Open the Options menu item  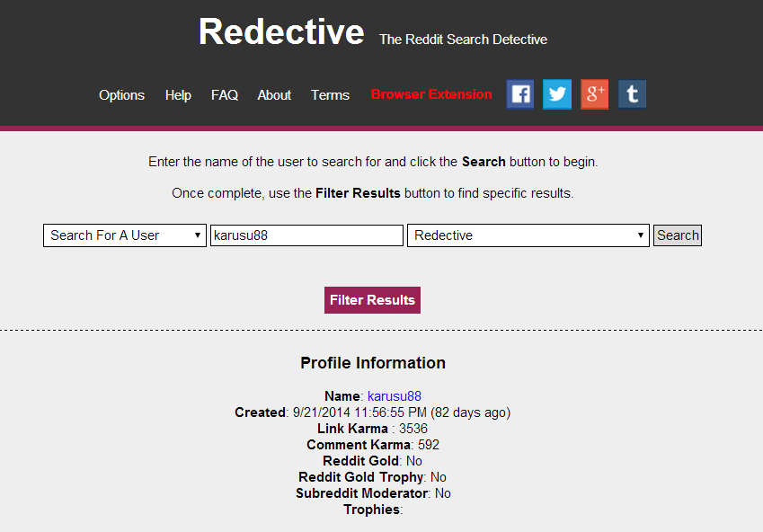pos(121,95)
